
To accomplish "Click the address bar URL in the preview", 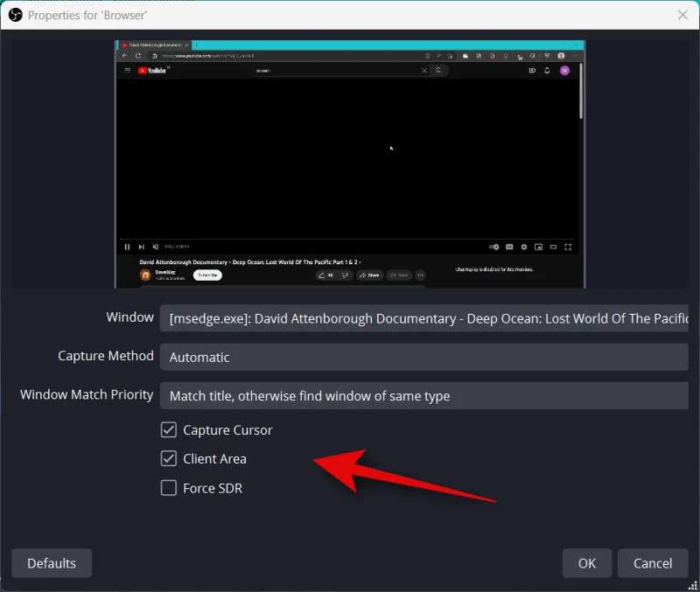I will pyautogui.click(x=208, y=56).
